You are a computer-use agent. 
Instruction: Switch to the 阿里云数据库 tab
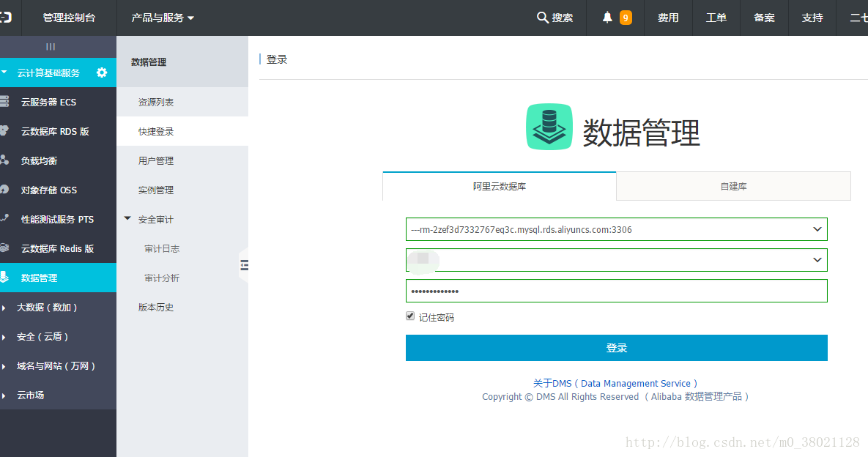point(500,187)
